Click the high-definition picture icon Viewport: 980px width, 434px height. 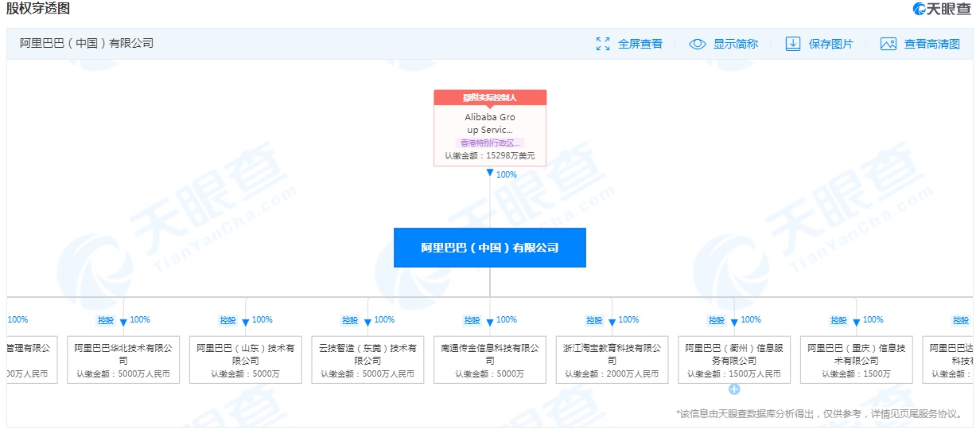(889, 44)
